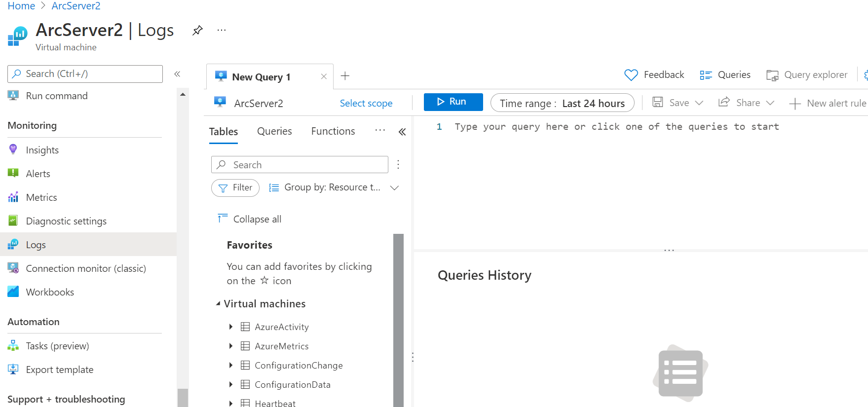Switch to the Tables tab
The width and height of the screenshot is (868, 407).
click(224, 131)
